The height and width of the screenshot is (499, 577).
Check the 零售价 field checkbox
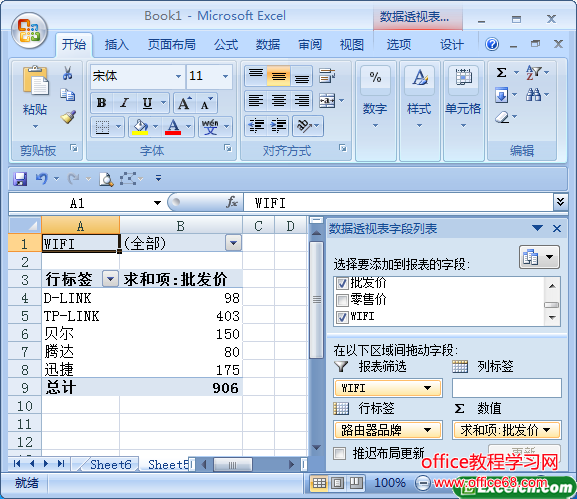(x=342, y=300)
